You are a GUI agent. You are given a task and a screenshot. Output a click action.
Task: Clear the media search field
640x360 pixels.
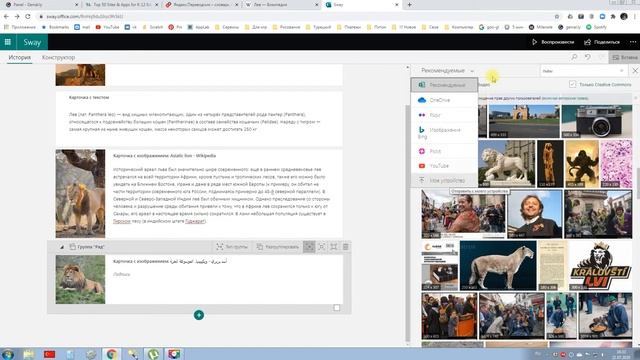pos(622,71)
